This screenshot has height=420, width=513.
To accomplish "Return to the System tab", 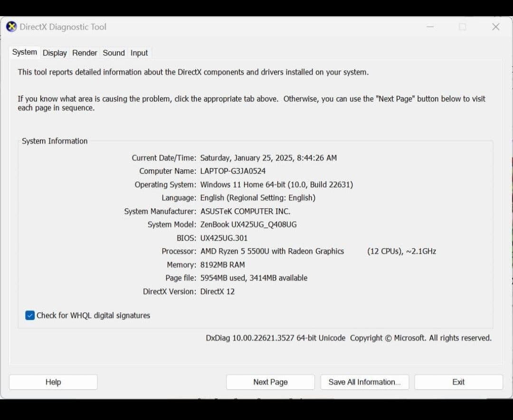I will [x=24, y=52].
